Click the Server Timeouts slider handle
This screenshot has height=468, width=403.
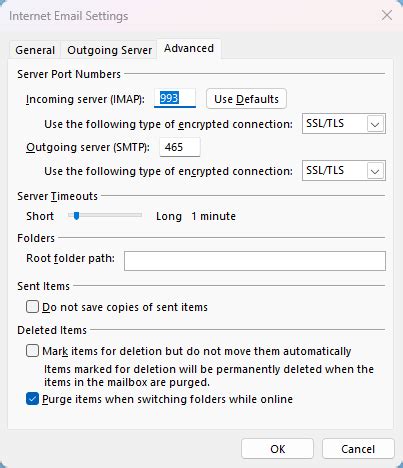click(x=76, y=216)
